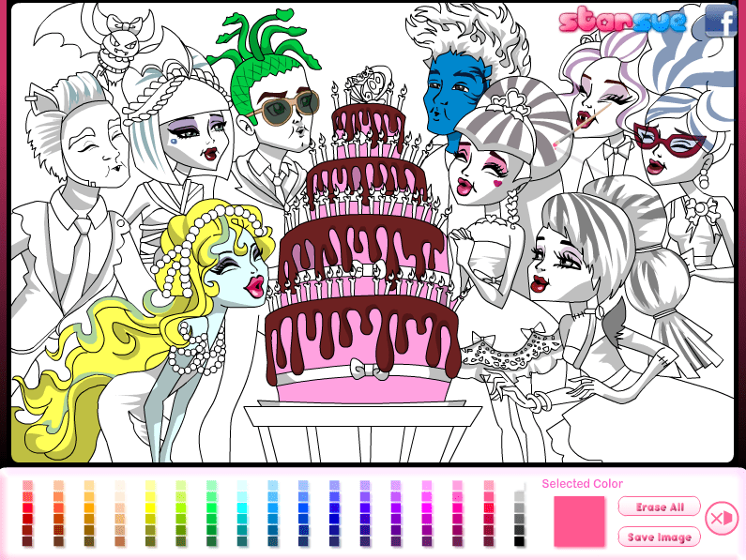
Task: Choose the mint light green swatch
Action: point(212,485)
